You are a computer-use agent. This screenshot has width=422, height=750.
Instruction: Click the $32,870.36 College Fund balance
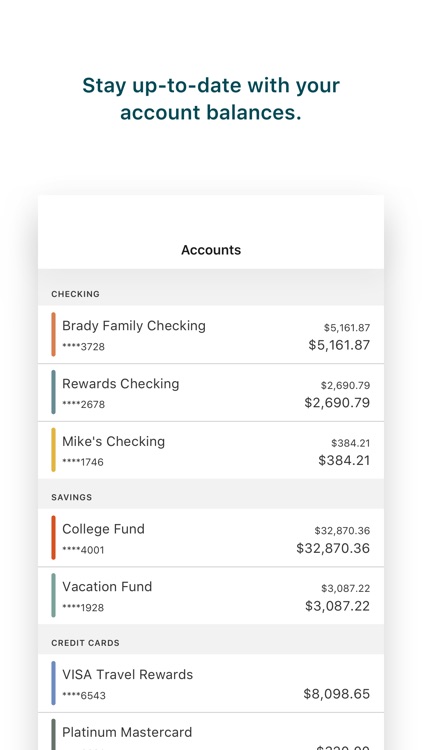click(333, 548)
